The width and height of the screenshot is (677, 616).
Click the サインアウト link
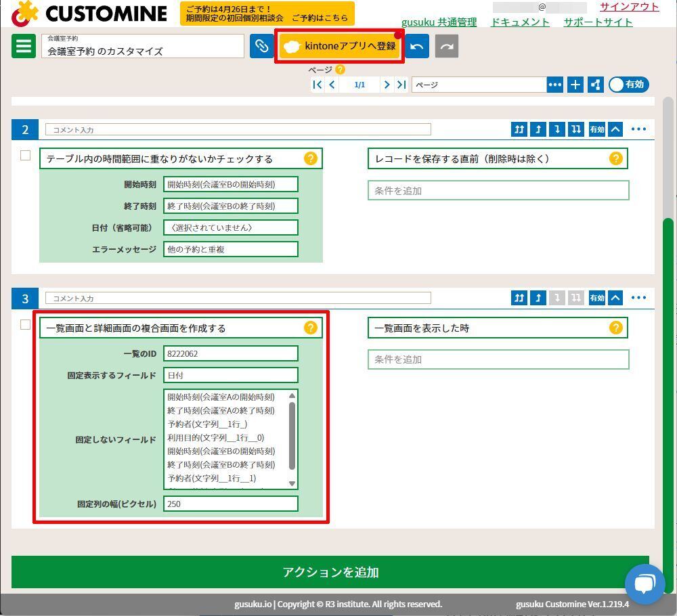coord(630,7)
